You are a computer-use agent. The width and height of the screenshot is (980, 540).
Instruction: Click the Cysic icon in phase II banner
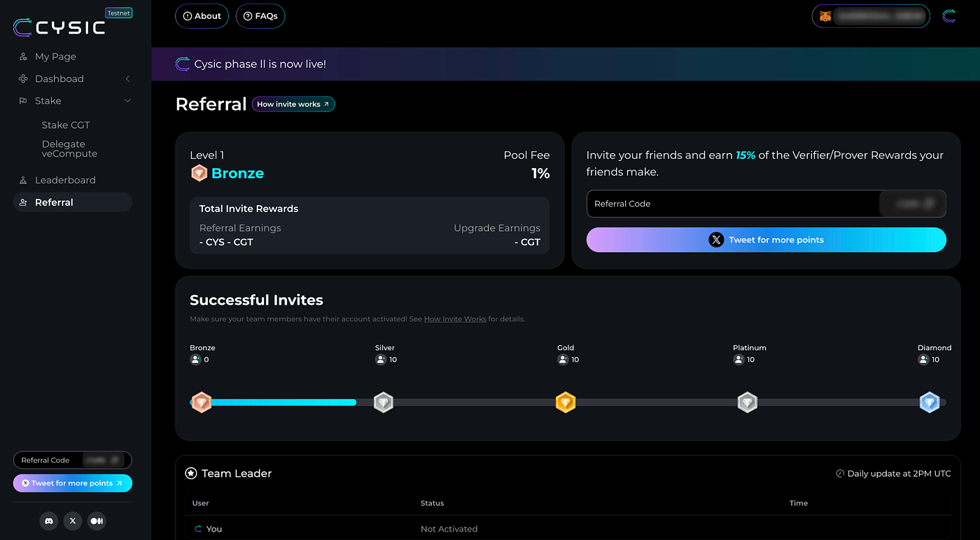pyautogui.click(x=183, y=64)
